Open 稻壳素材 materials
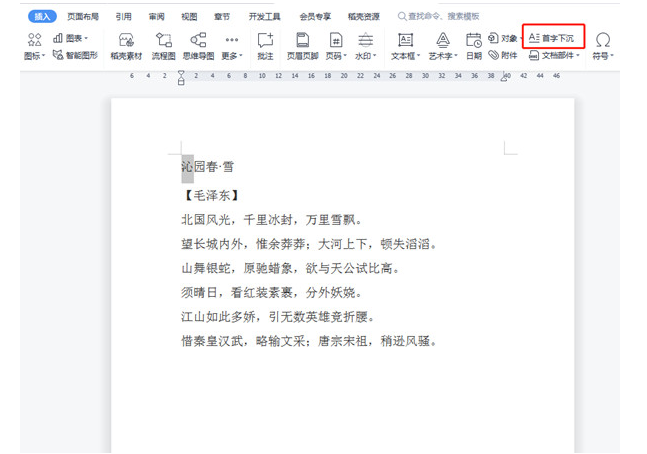 tap(126, 47)
